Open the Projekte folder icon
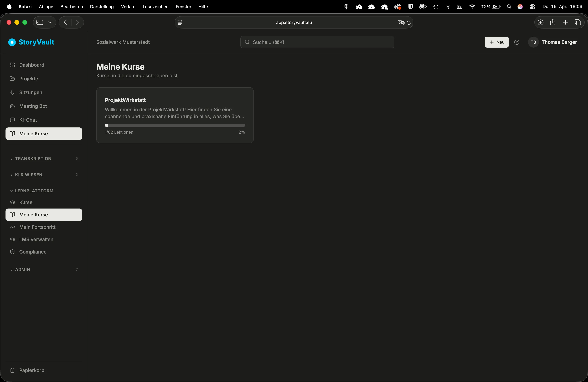 (12, 79)
